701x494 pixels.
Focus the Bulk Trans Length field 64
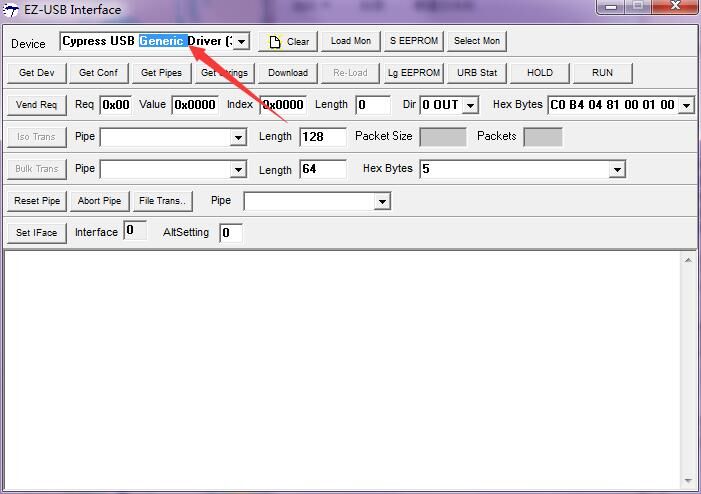[x=323, y=169]
